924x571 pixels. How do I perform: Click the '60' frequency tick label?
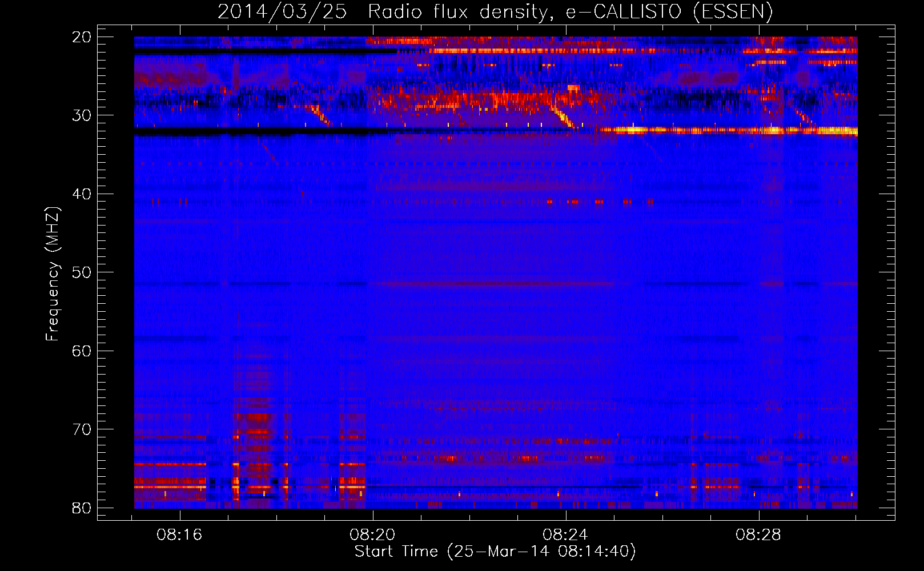coord(82,351)
